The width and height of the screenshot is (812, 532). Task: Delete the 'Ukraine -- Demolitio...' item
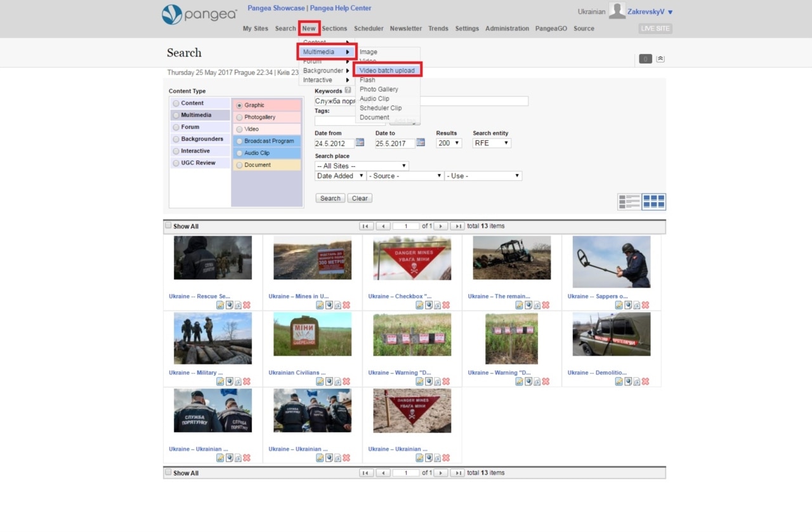[645, 382]
